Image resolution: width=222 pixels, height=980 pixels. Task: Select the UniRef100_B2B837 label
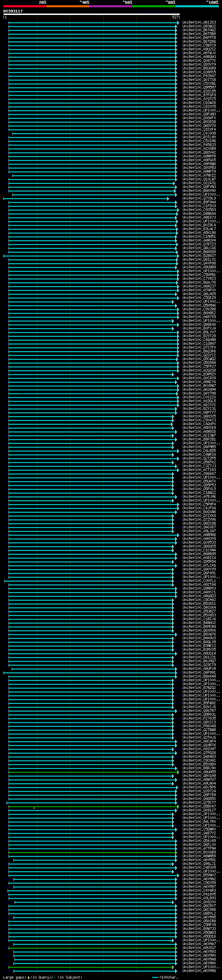[199, 256]
